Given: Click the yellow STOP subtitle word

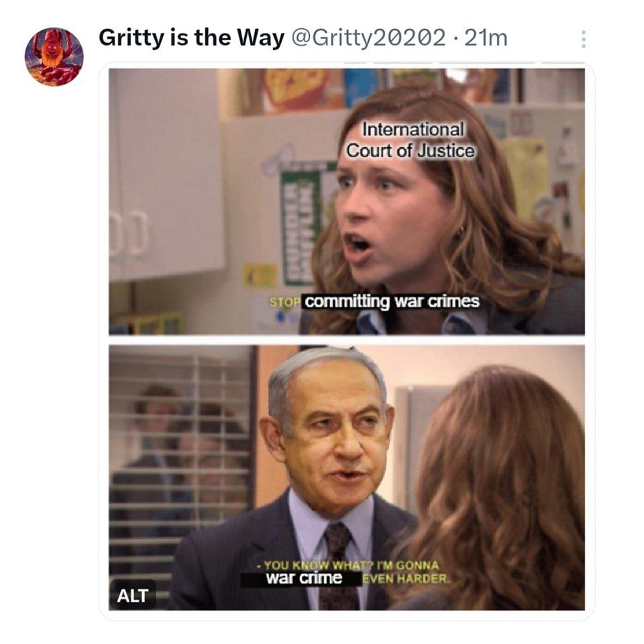Looking at the screenshot, I should tap(283, 303).
